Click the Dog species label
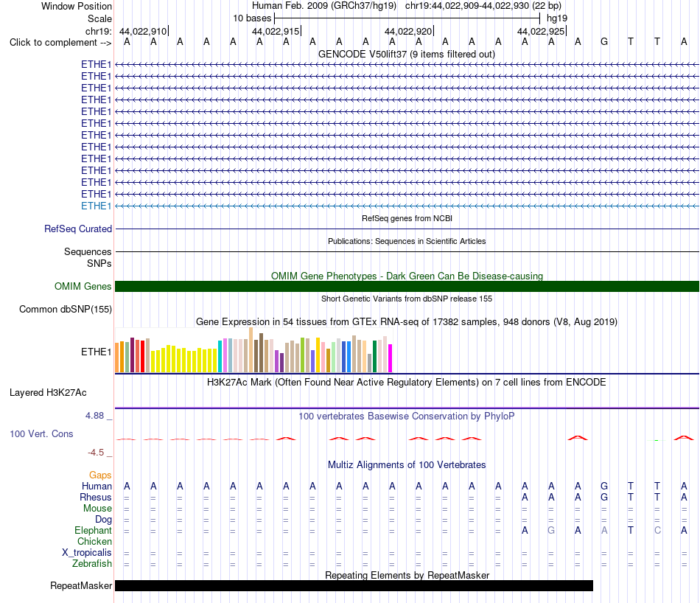The width and height of the screenshot is (700, 603). tap(103, 520)
